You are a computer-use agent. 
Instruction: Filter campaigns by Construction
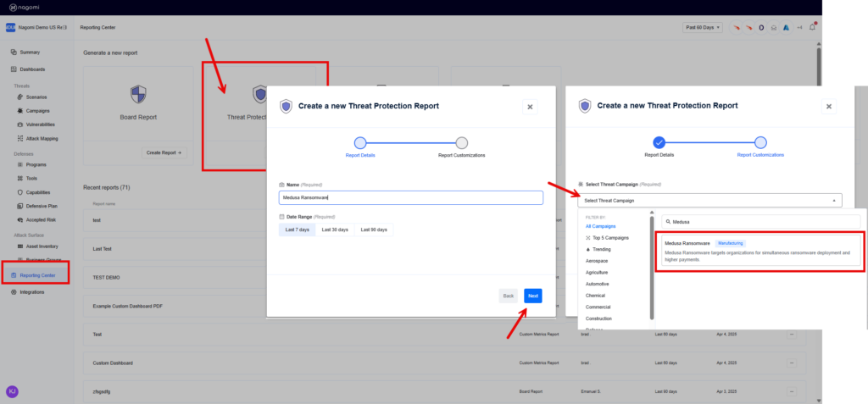pos(598,318)
